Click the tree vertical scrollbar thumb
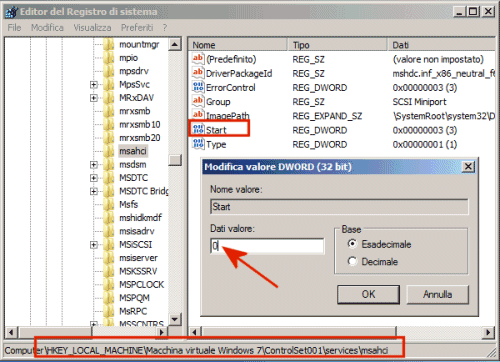Screen dimensions: 500x362 pyautogui.click(x=175, y=160)
